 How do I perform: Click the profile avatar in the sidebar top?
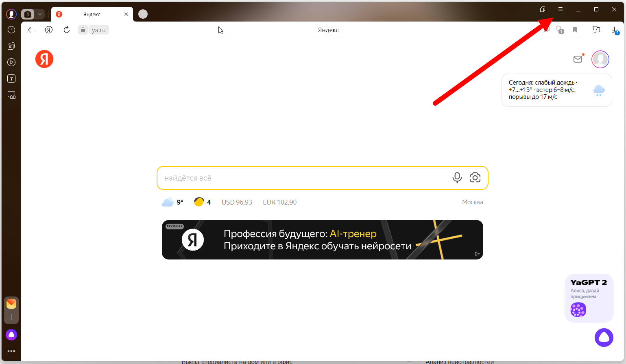click(x=11, y=14)
